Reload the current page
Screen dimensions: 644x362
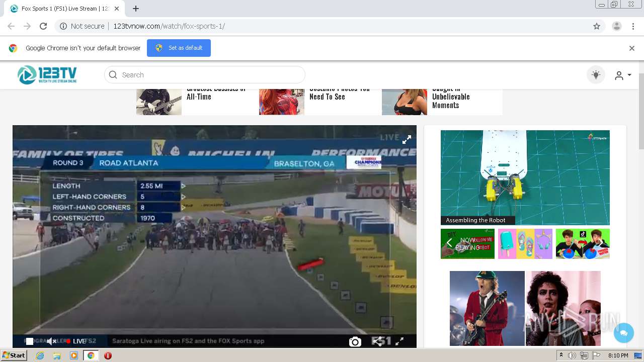tap(43, 26)
